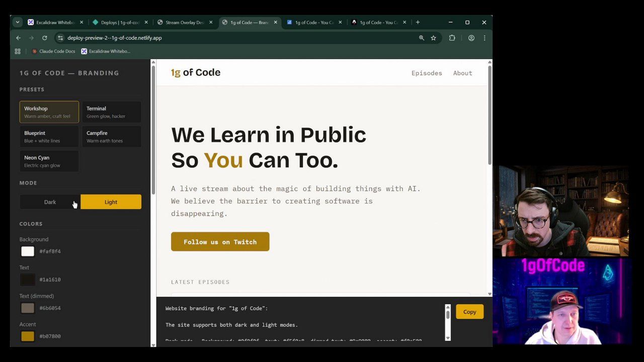Open the Chrome three-dot menu
Viewport: 644px width, 362px height.
pyautogui.click(x=484, y=38)
